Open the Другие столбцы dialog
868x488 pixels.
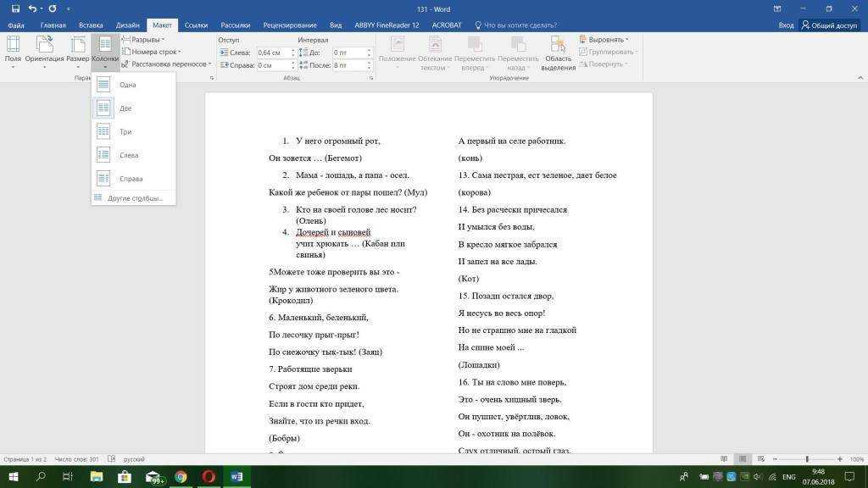point(135,198)
